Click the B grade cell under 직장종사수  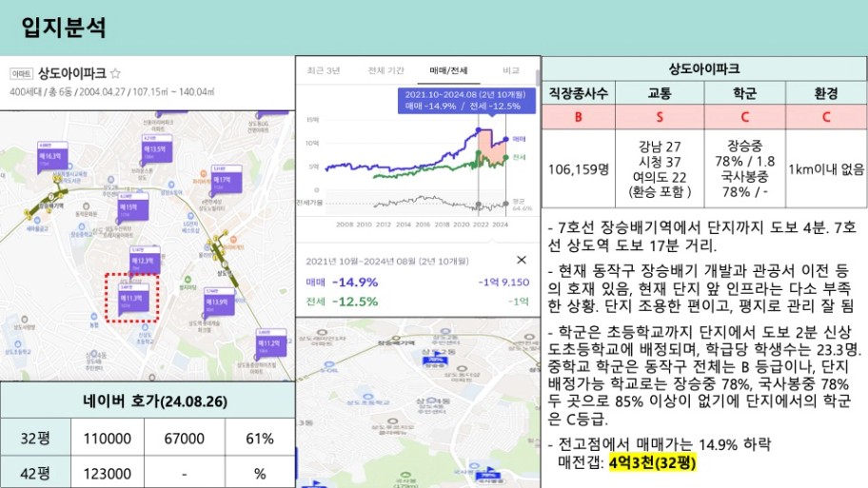point(579,117)
